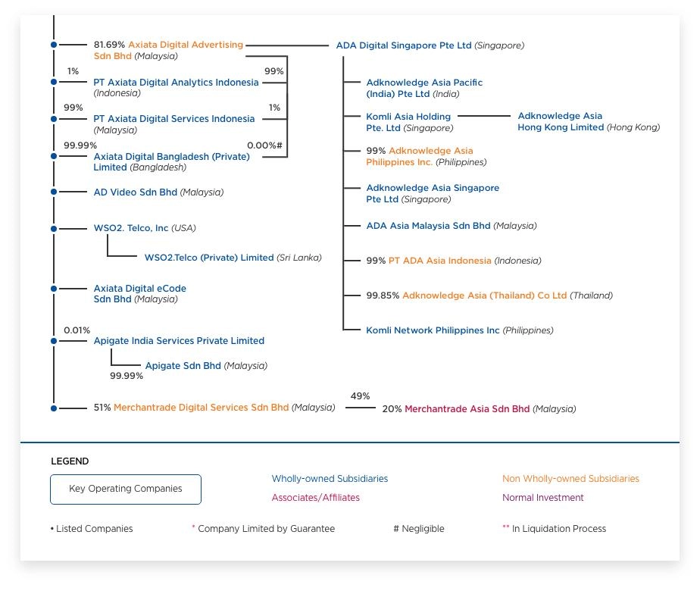Select Company Limited by Guarantee note
This screenshot has width=700, height=591.
(264, 529)
